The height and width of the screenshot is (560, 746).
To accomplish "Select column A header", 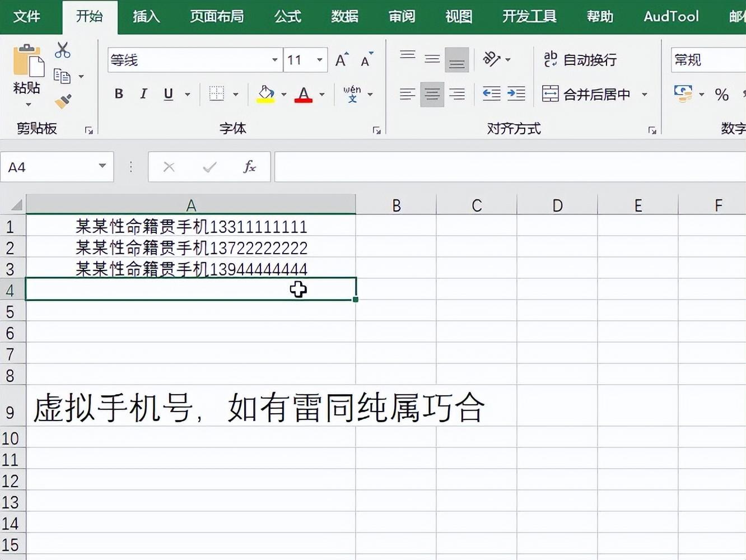I will [191, 205].
